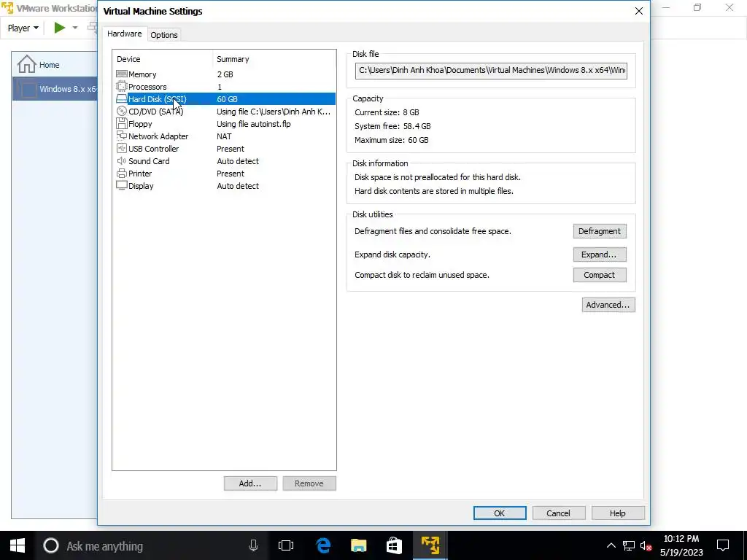Click the Compact disk button
Viewport: 747px width, 560px height.
point(600,275)
